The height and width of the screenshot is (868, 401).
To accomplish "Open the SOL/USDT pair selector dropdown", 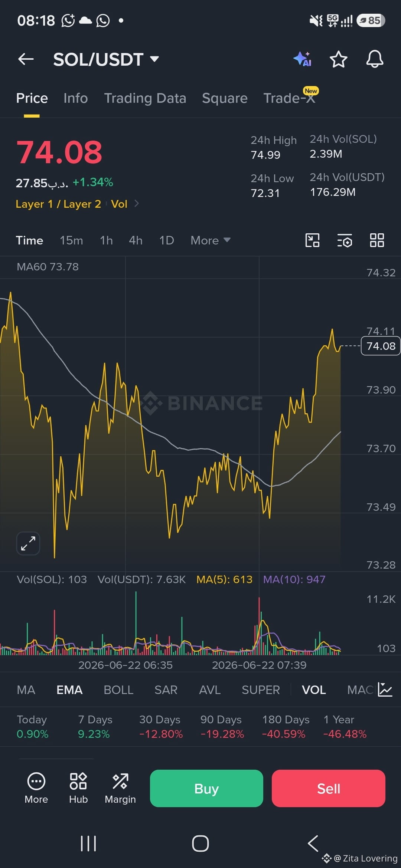I will coord(106,59).
